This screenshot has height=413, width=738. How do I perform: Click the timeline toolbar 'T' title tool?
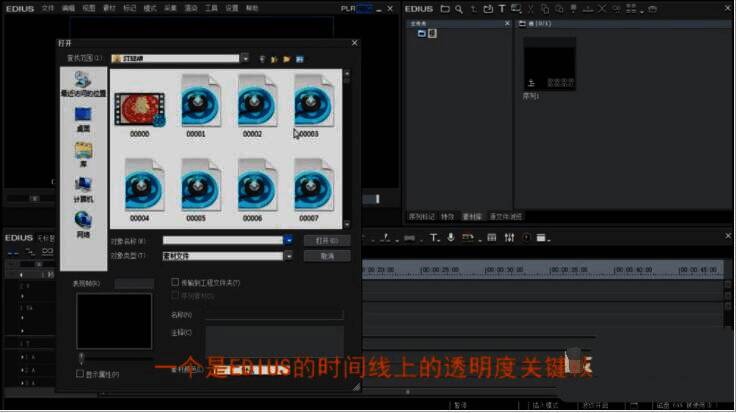point(435,238)
